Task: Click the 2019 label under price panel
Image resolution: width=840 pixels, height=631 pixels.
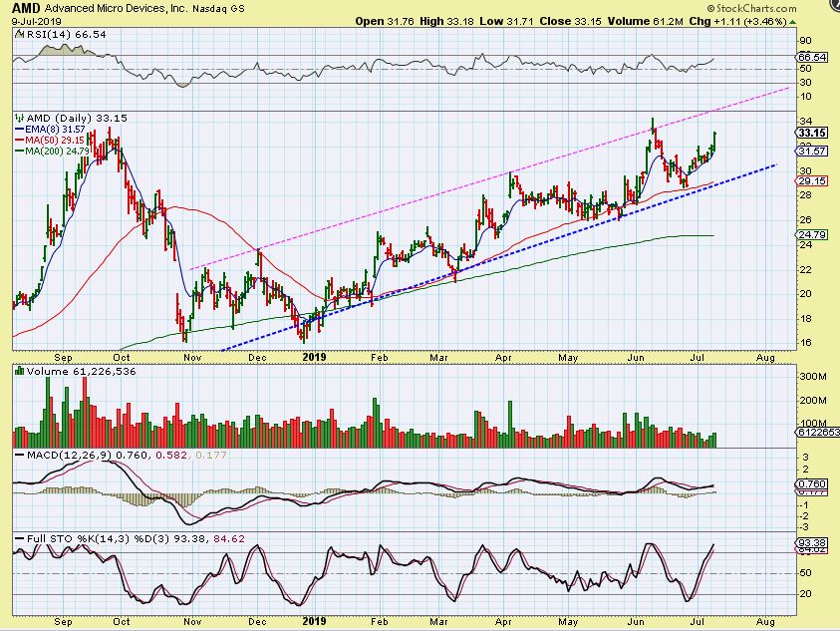Action: click(314, 357)
